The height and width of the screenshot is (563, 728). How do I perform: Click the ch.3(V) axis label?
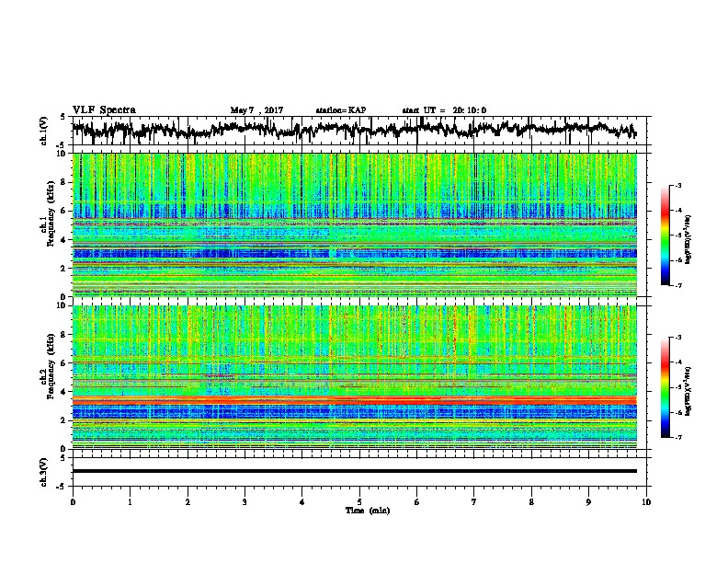point(44,472)
